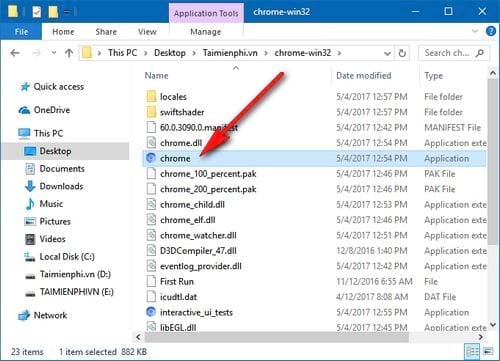
Task: Expand the chevron after chrome-win32 breadcrumb
Action: tap(339, 53)
